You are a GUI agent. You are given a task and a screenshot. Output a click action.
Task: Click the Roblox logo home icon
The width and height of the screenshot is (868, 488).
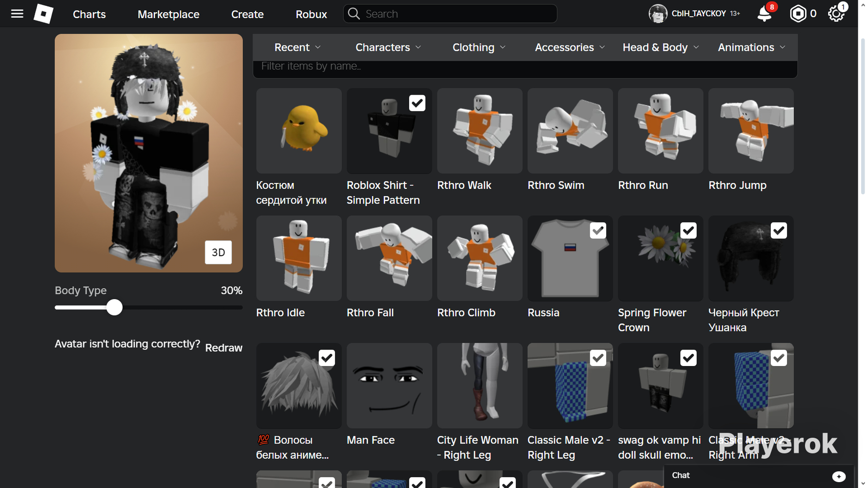(x=43, y=14)
